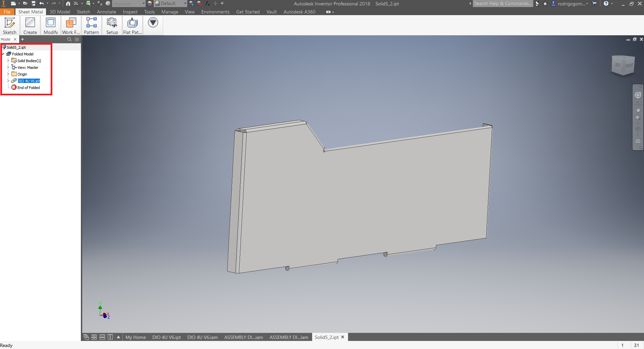This screenshot has width=644, height=349.
Task: Open the Inspect menu tab
Action: [x=130, y=12]
